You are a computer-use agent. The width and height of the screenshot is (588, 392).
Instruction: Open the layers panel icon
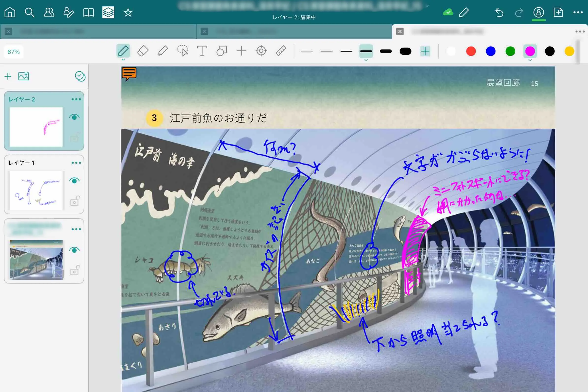pos(108,12)
